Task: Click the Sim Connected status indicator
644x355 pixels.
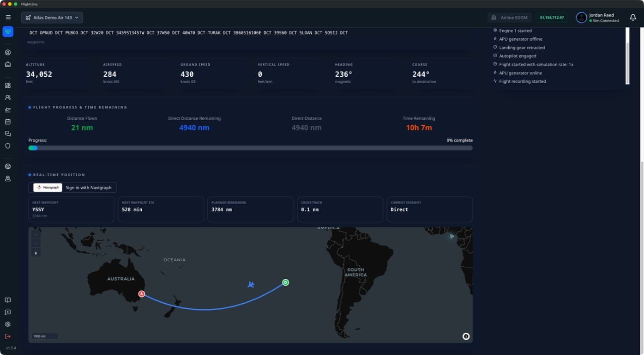Action: tap(604, 21)
